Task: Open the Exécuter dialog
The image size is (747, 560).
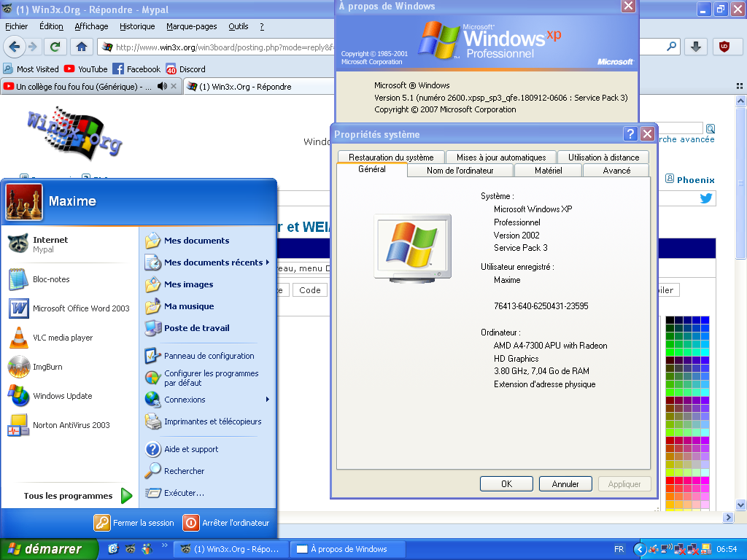Action: [208, 493]
